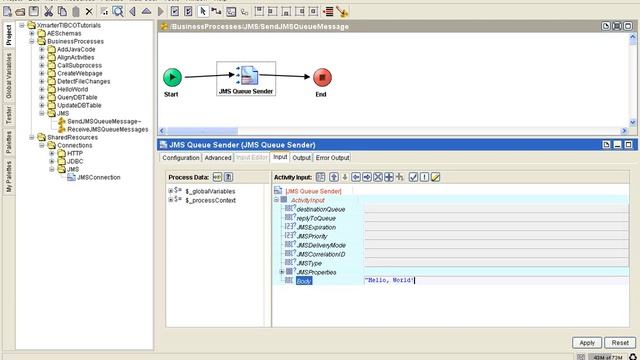The height and width of the screenshot is (360, 640).
Task: Select the Body row in Activity Input
Action: pos(304,281)
